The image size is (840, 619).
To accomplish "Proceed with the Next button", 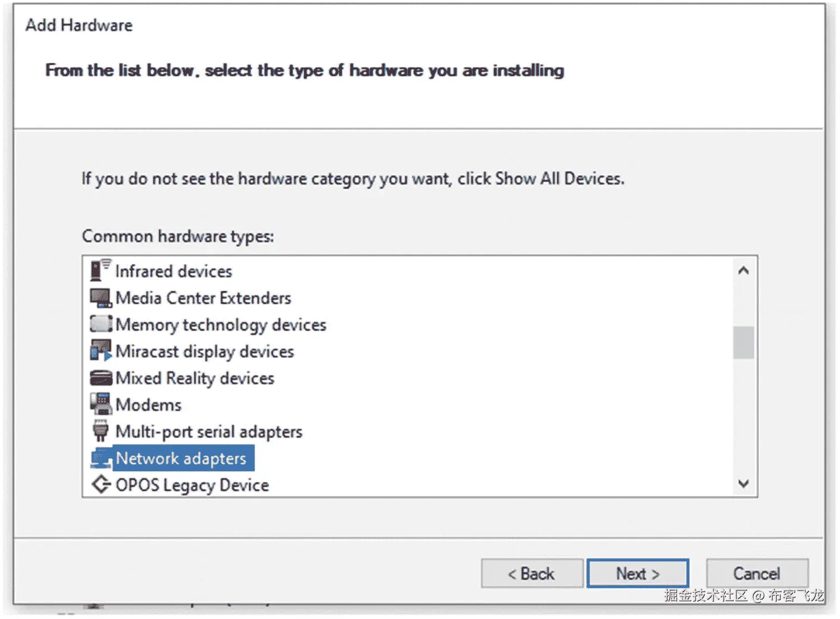I will tap(638, 574).
